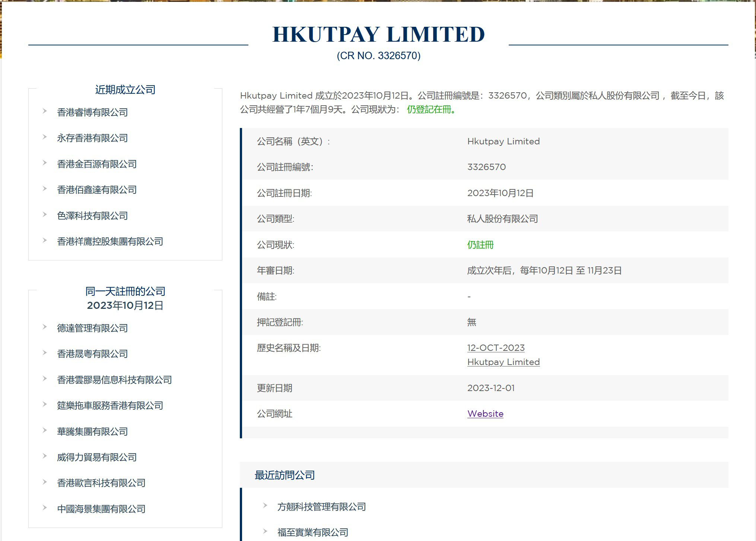This screenshot has height=541, width=756.
Task: Open 香港雲膠易信息科技有限公司 link
Action: [114, 380]
